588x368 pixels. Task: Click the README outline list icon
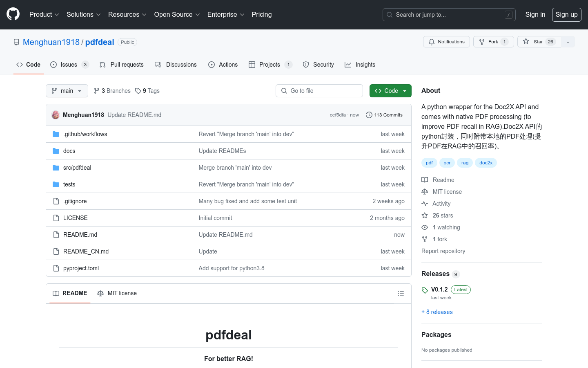[401, 294]
